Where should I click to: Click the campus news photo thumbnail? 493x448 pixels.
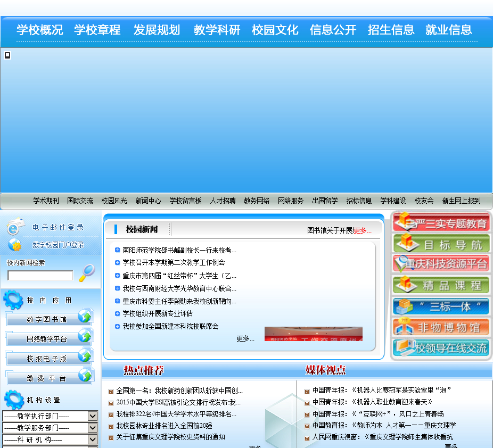(314, 334)
